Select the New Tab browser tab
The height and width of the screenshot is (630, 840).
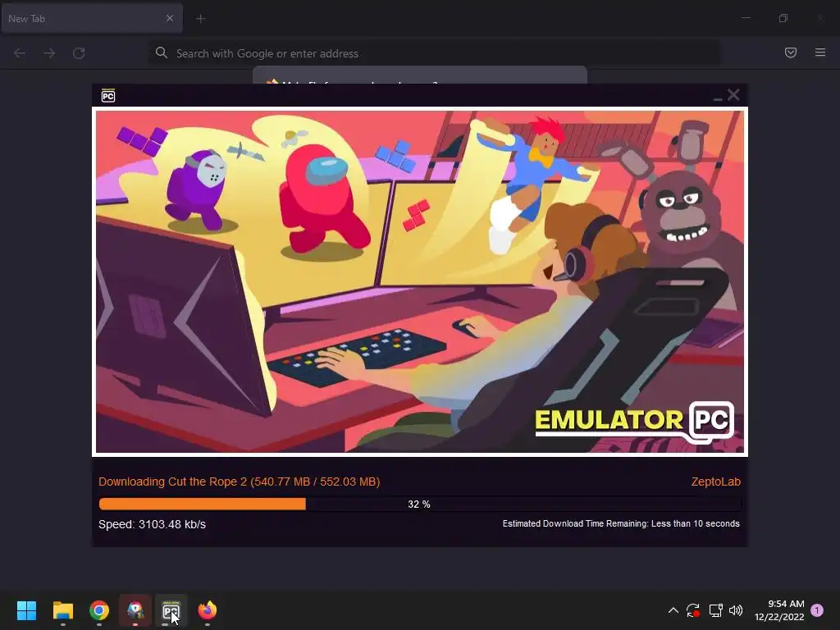(92, 18)
